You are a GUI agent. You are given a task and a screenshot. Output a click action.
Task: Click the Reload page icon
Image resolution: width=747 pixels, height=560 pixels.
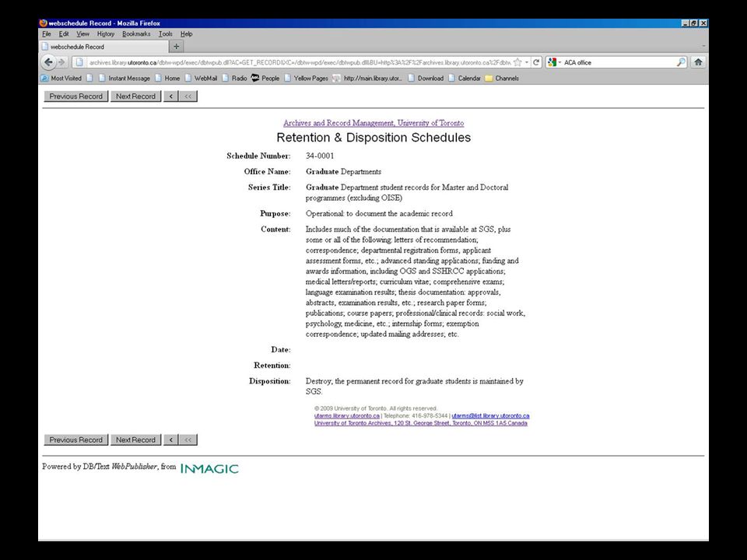536,62
